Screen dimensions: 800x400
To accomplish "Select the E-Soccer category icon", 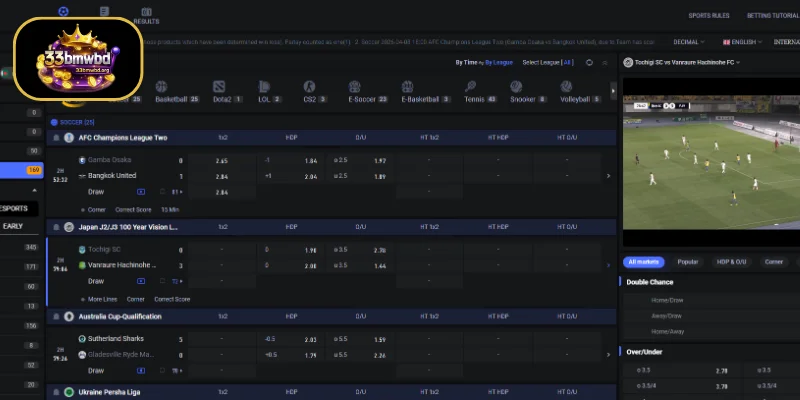I will pyautogui.click(x=355, y=86).
